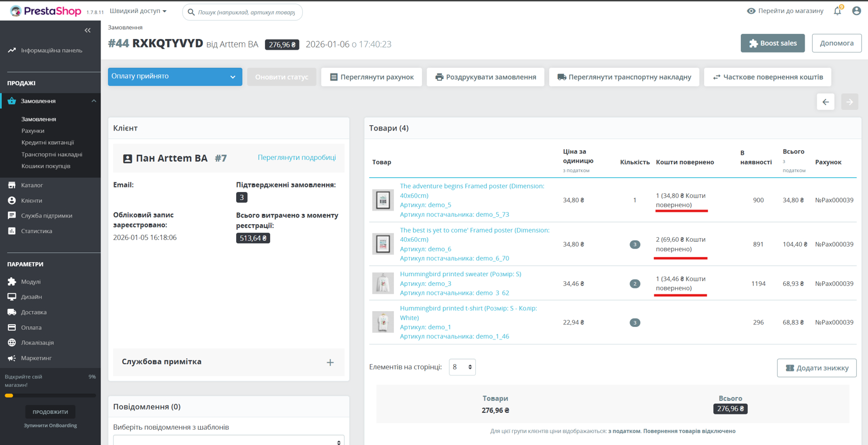Click the onboarding progress bar
Screen dimensions: 868x445
tap(50, 396)
